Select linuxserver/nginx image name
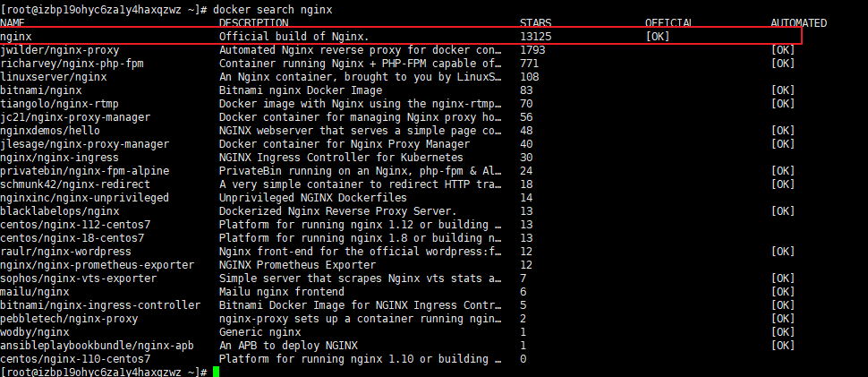The height and width of the screenshot is (377, 868). pos(54,77)
